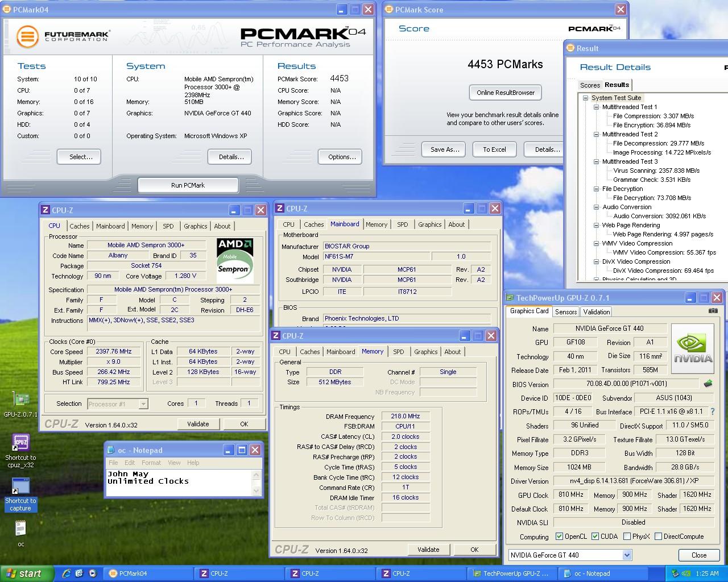
Task: Switch to Caches tab in CPU window
Action: [79, 226]
